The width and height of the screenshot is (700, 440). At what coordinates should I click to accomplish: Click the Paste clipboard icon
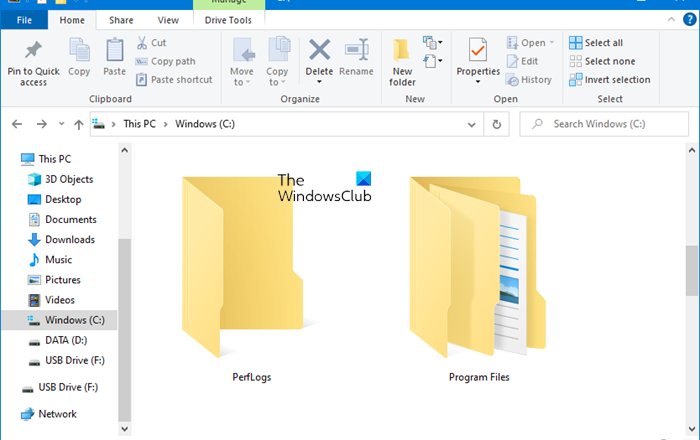pos(114,50)
